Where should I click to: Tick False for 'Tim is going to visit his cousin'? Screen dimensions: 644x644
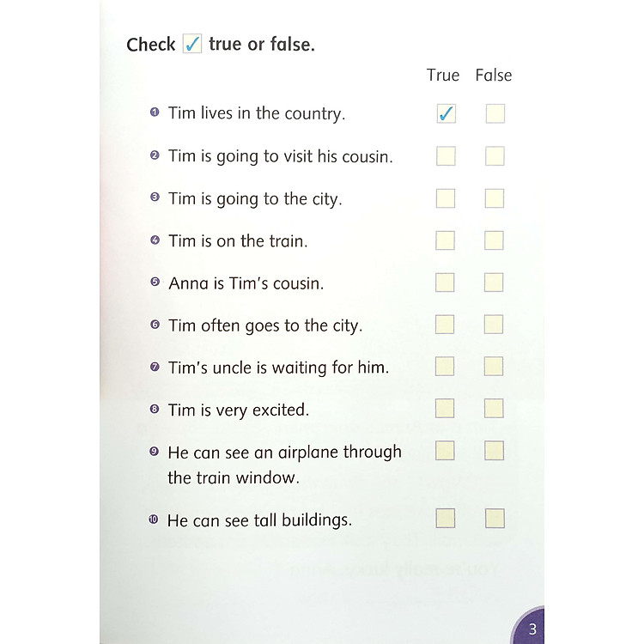[495, 156]
